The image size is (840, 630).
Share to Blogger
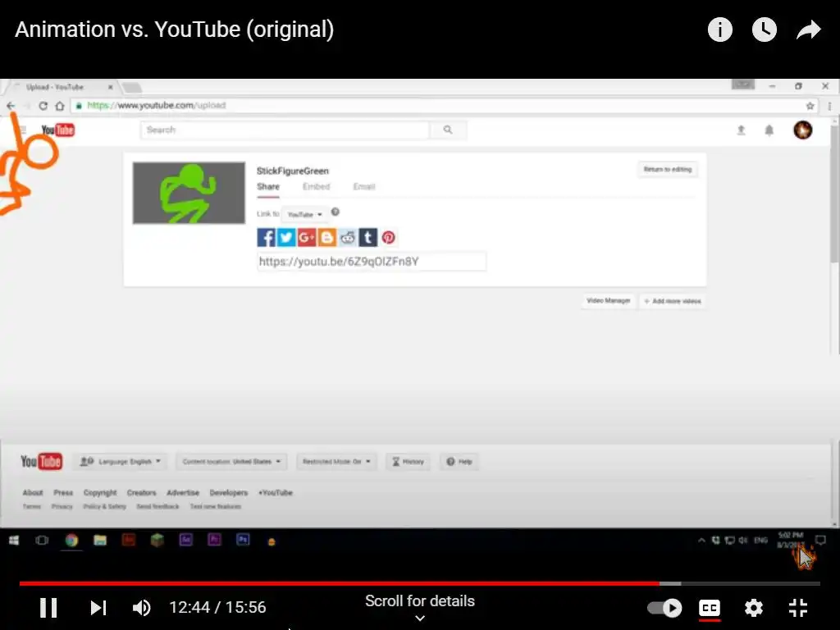click(x=326, y=237)
